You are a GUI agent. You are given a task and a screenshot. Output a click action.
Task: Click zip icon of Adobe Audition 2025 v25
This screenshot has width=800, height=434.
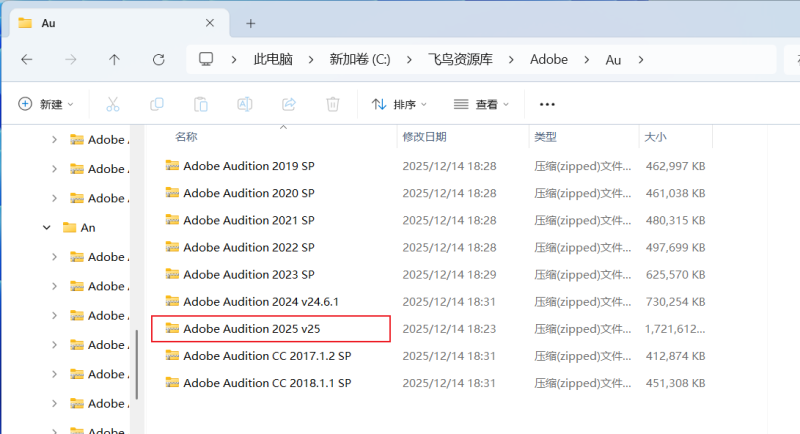coord(172,328)
